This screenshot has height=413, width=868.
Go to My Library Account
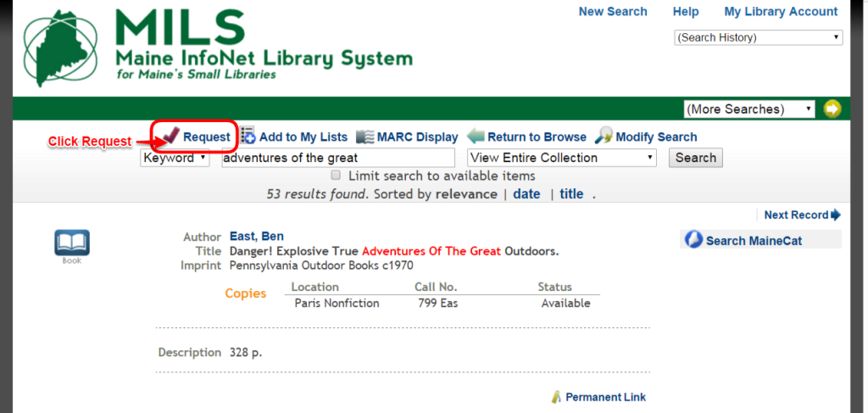(781, 12)
